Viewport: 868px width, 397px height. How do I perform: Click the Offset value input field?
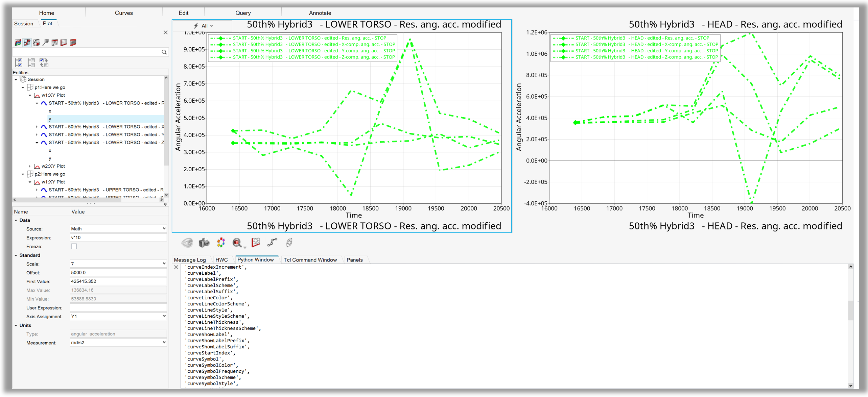[118, 273]
